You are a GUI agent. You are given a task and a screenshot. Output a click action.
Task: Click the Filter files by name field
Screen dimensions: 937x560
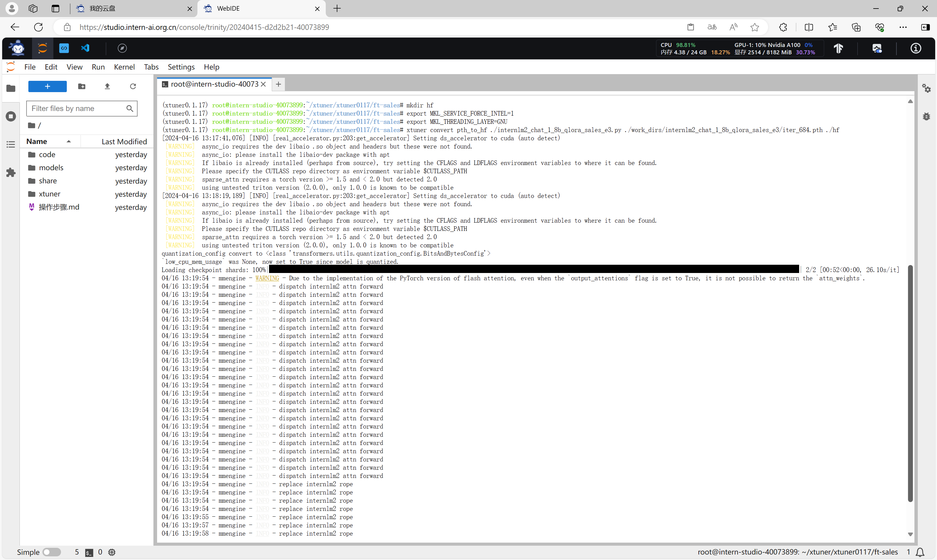81,108
